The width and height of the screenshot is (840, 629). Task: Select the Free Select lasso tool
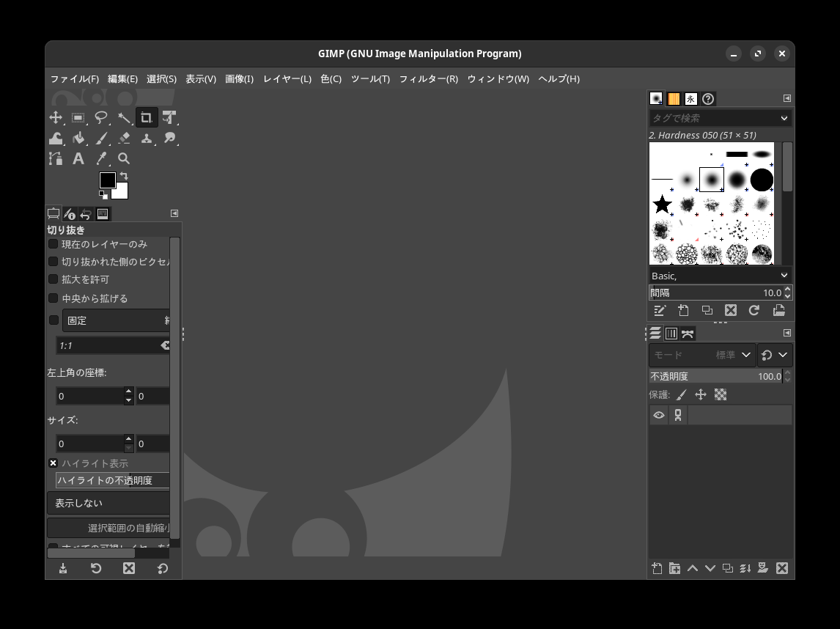point(101,118)
